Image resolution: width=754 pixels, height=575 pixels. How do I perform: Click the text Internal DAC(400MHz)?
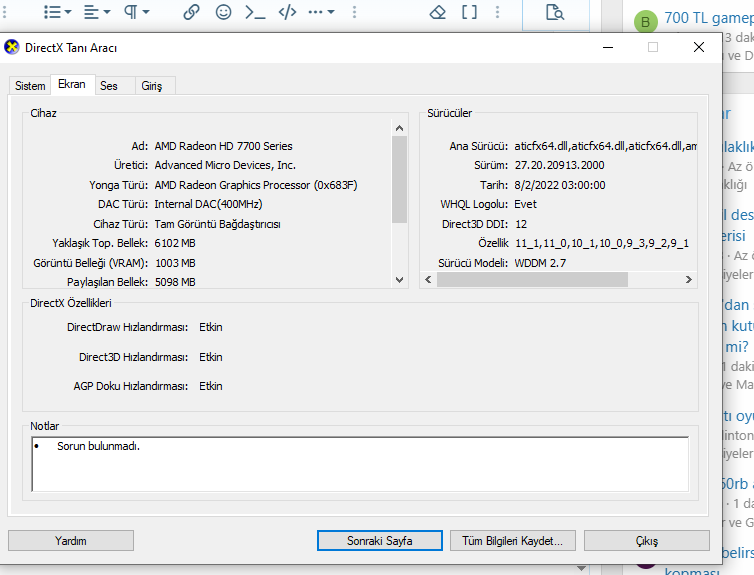pos(208,204)
